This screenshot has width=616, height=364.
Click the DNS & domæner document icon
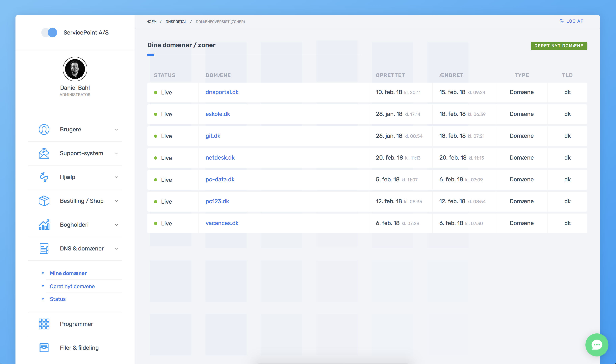click(44, 248)
